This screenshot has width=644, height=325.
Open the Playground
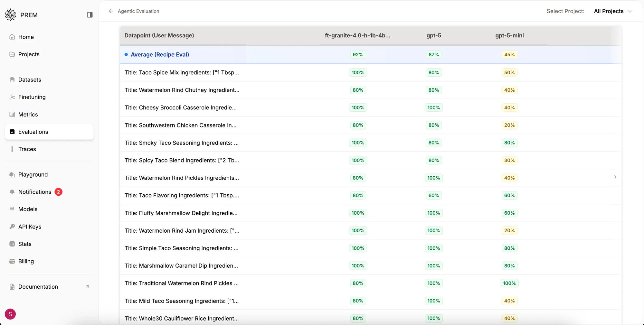point(33,174)
